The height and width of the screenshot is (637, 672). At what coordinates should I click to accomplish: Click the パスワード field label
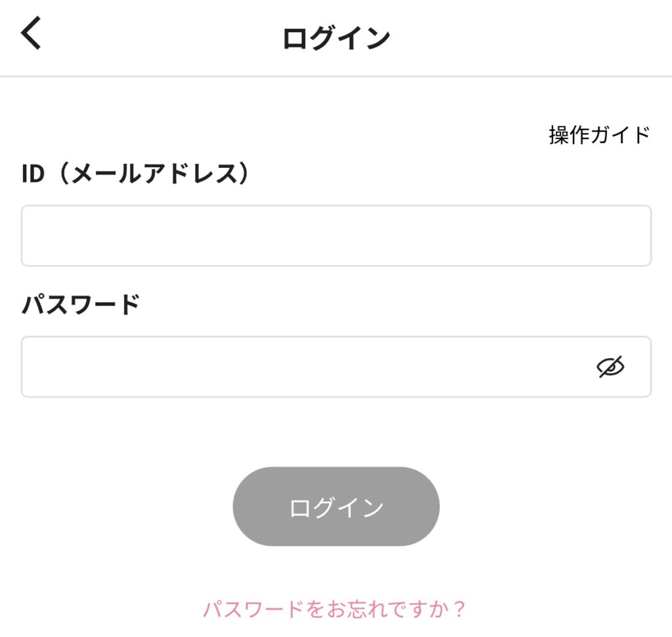pyautogui.click(x=81, y=304)
